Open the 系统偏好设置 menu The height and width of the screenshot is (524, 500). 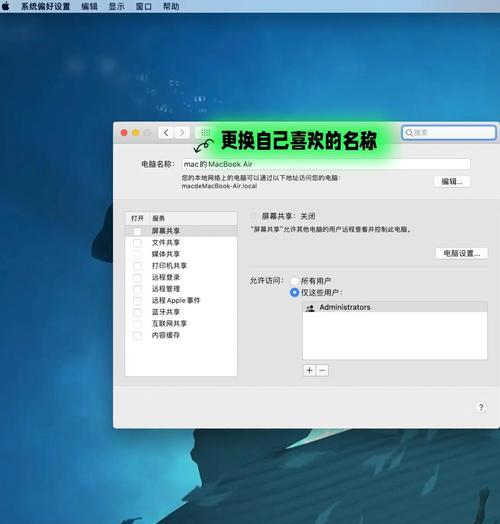point(45,6)
